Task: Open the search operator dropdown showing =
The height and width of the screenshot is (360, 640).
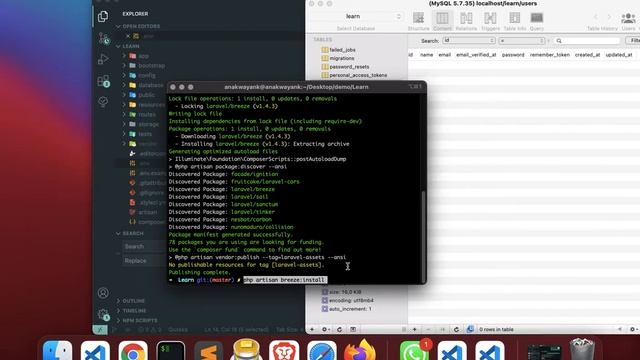Action: pyautogui.click(x=522, y=41)
